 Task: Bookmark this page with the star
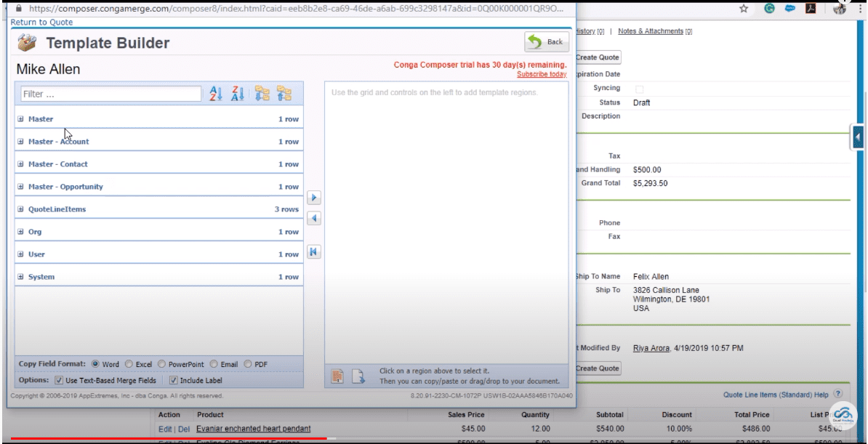coord(744,9)
